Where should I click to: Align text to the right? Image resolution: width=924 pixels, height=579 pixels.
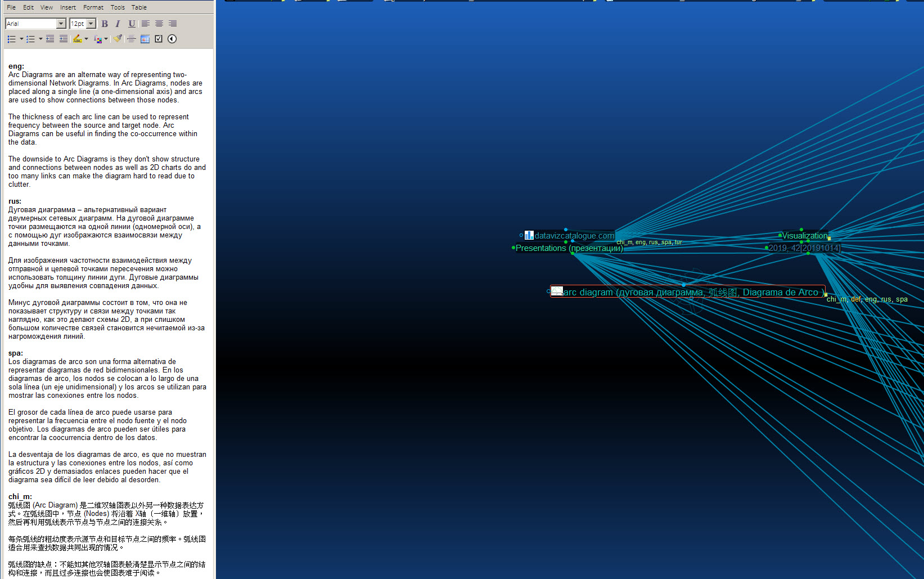[173, 24]
